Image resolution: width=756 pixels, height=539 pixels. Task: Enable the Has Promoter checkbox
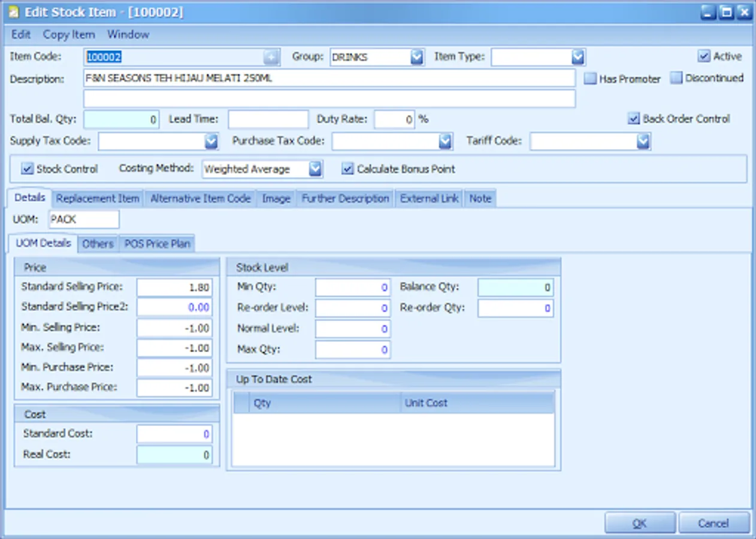pos(590,78)
